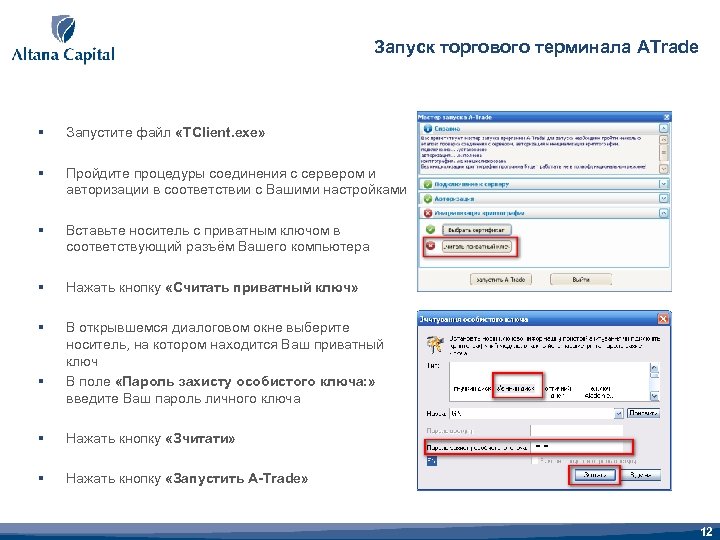Screen dimensions: 720x540
Task: Click the Выбрать сертификат button
Action: [477, 230]
